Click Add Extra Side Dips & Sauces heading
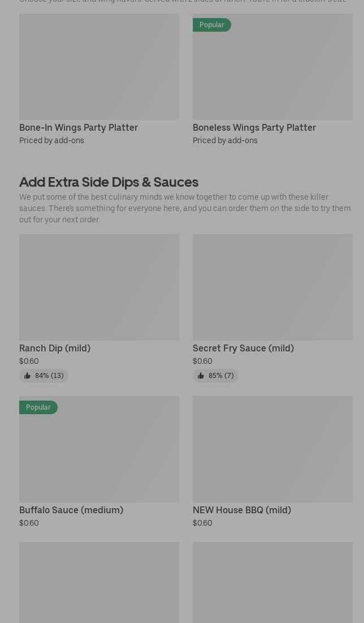The image size is (364, 623). pyautogui.click(x=109, y=182)
